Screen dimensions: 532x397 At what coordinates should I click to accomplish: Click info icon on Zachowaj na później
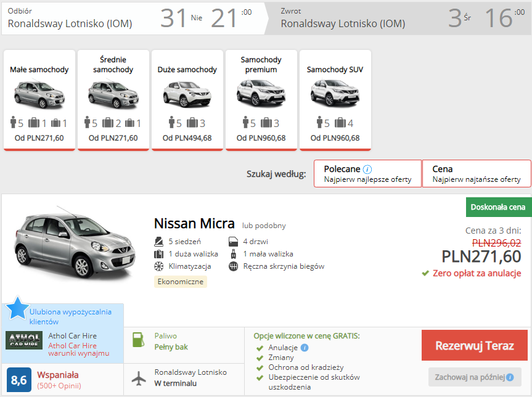[x=510, y=377]
